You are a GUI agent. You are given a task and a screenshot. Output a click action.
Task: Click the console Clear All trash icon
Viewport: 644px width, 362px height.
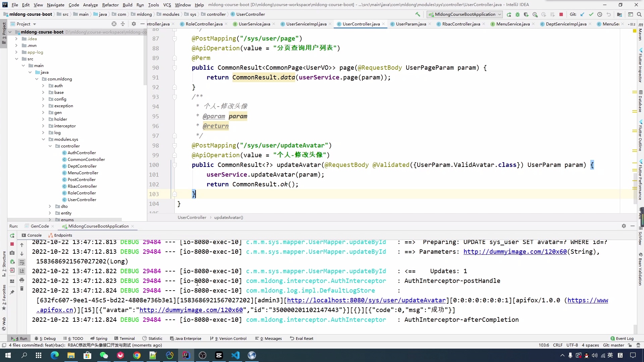(x=22, y=289)
